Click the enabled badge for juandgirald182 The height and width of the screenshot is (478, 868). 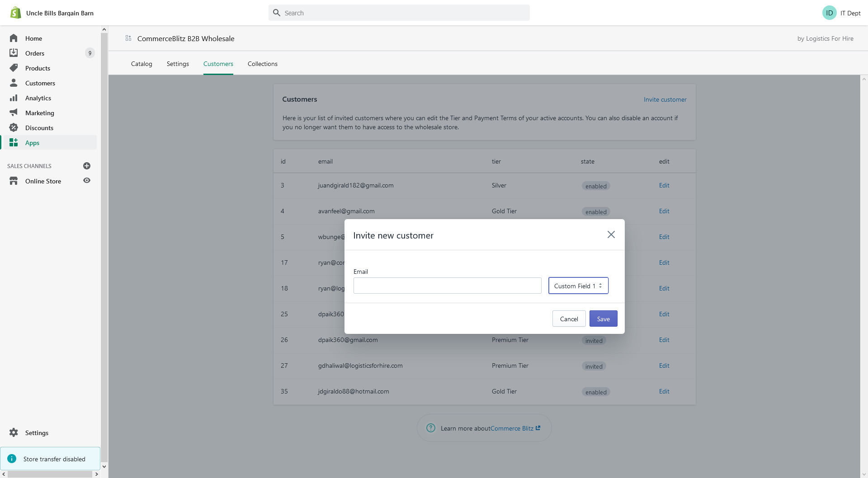[596, 186]
